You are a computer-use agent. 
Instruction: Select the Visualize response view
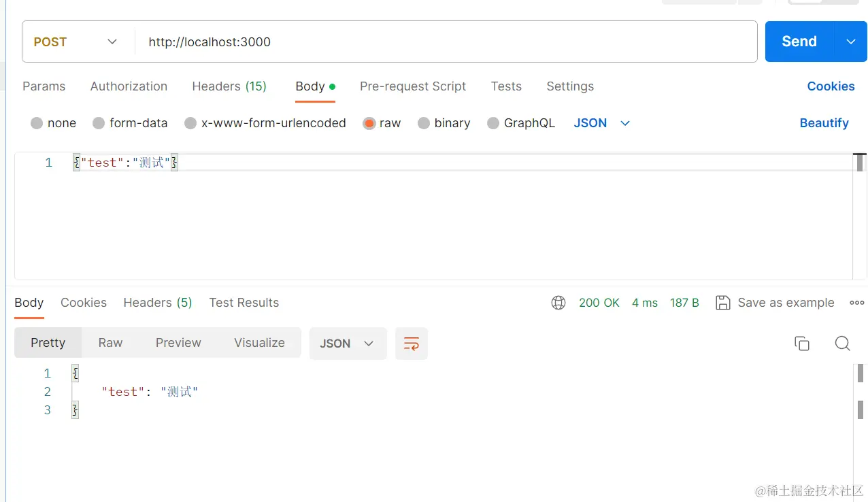click(259, 343)
